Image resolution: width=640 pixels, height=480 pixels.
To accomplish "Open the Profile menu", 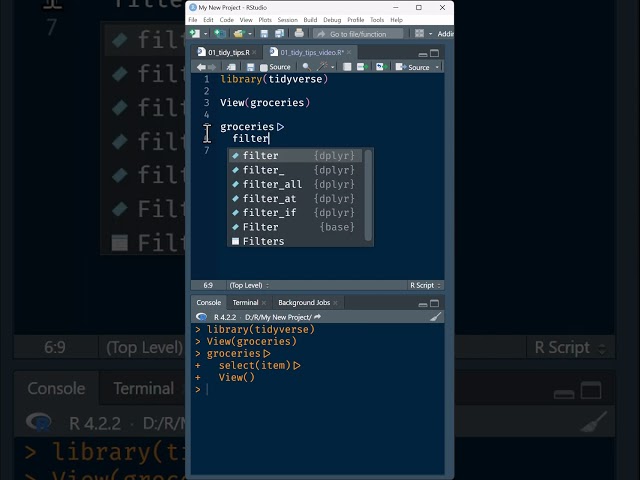I will click(x=356, y=20).
